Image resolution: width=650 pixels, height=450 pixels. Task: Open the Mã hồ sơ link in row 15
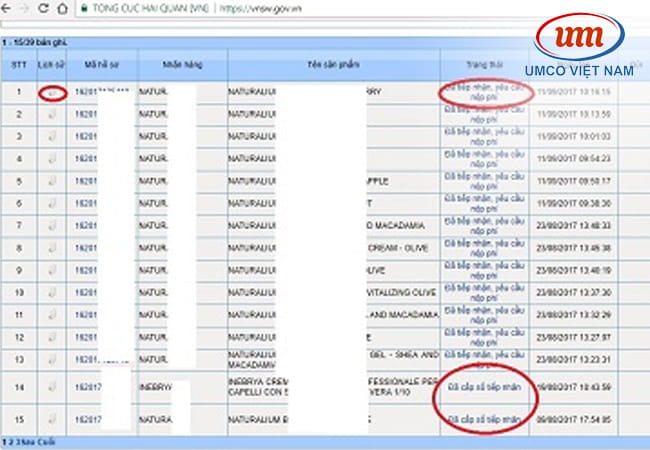click(x=88, y=420)
